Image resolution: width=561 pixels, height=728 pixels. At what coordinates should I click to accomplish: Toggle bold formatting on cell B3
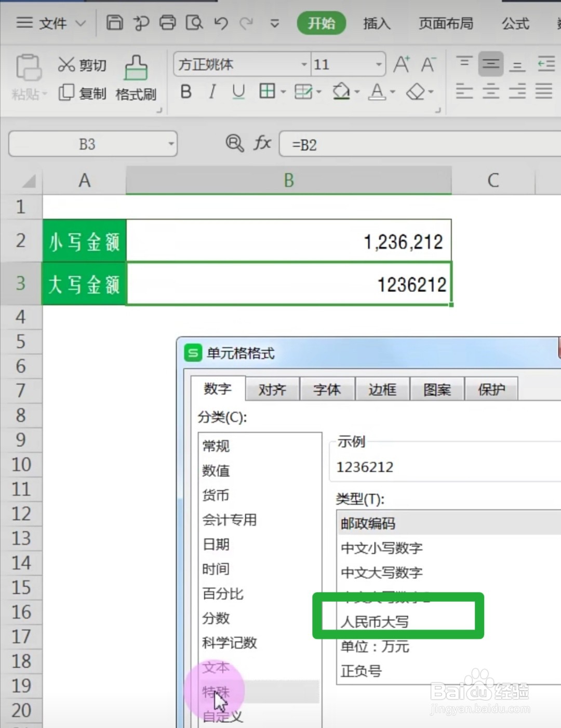pyautogui.click(x=185, y=92)
